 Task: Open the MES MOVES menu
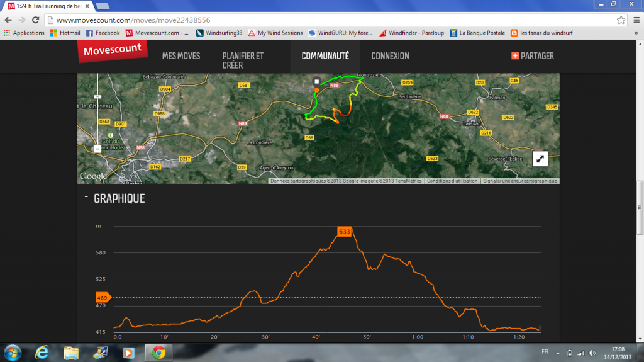click(x=181, y=56)
